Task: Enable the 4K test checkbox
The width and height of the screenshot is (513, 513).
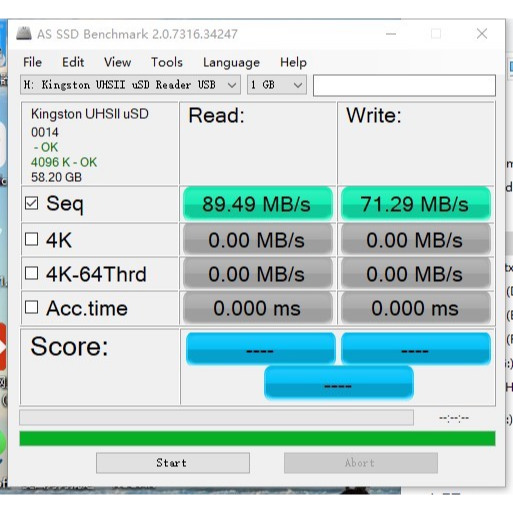Action: tap(31, 239)
